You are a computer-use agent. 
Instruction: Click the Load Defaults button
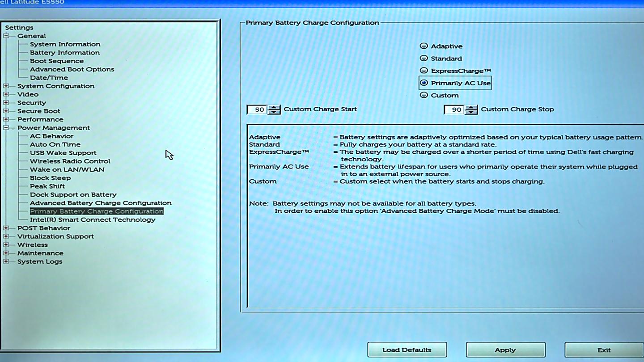click(x=407, y=349)
